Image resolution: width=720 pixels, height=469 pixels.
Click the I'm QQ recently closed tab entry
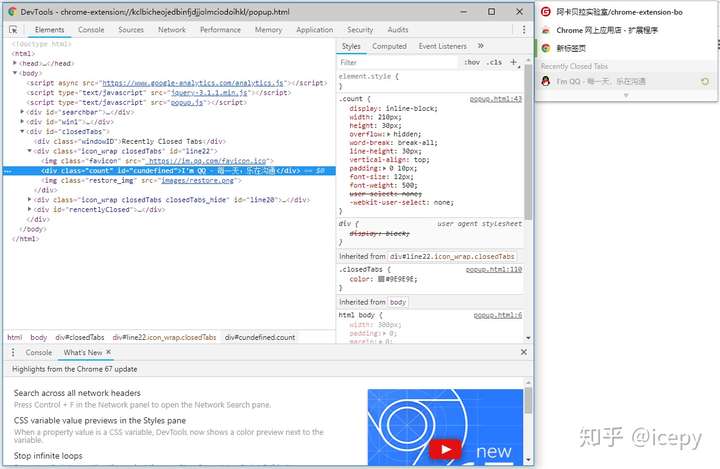point(626,81)
